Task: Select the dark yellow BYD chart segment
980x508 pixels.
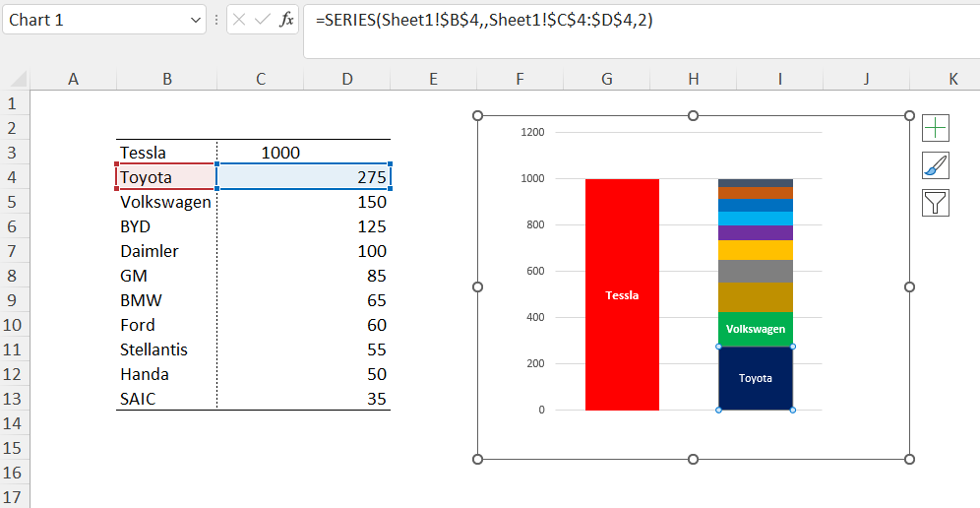Action: (x=756, y=297)
